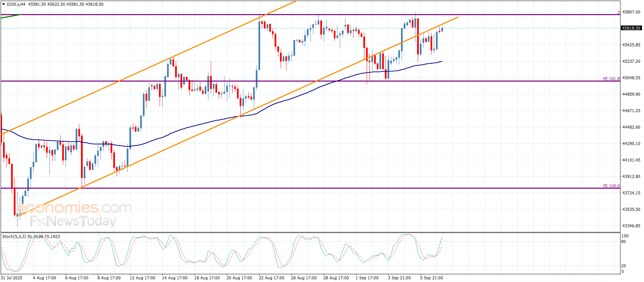Click the small triangle icon beside DJ30.s,H4
The height and width of the screenshot is (282, 644).
pyautogui.click(x=4, y=4)
